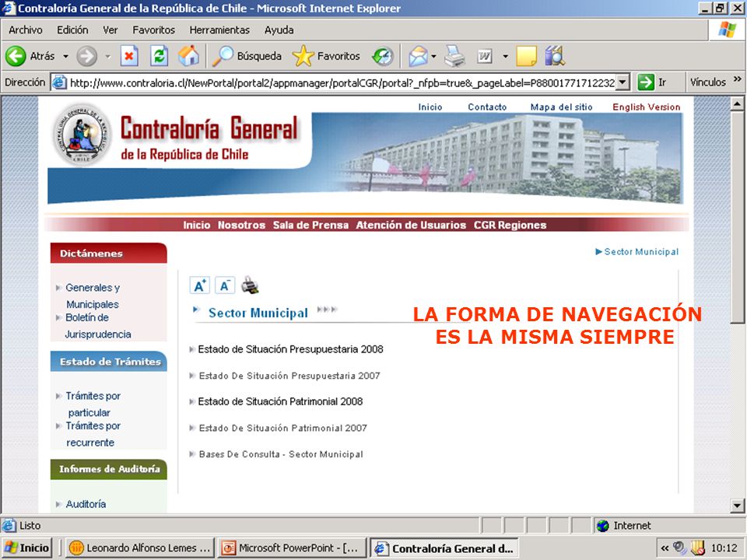Image resolution: width=747 pixels, height=560 pixels.
Task: Open Estado de Situación Patrimonial 2008
Action: (x=280, y=402)
